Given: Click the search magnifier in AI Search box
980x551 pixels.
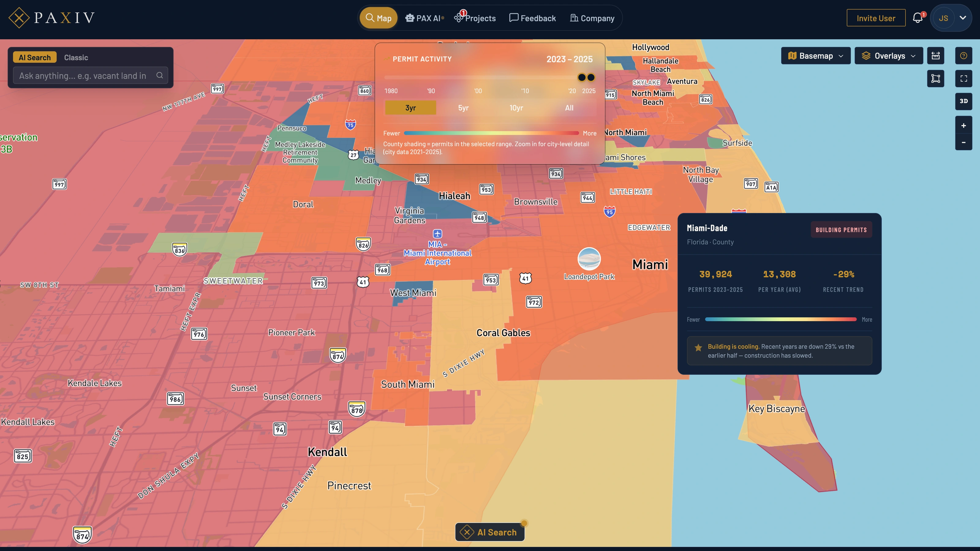Looking at the screenshot, I should pyautogui.click(x=160, y=75).
